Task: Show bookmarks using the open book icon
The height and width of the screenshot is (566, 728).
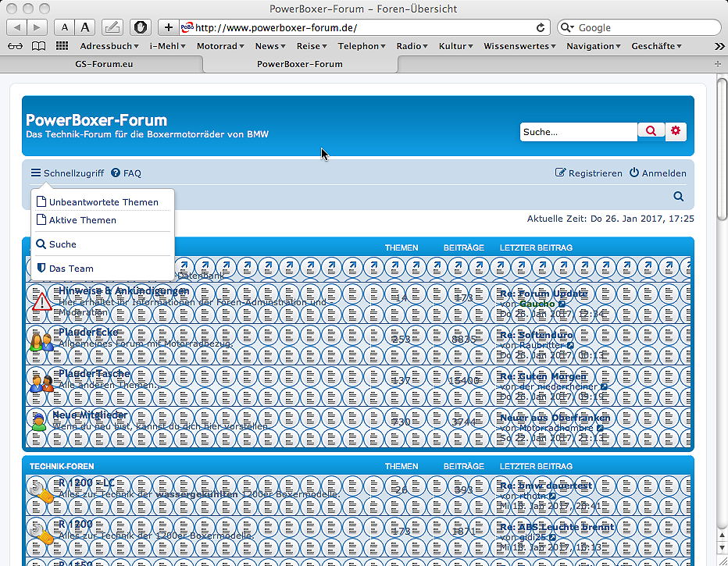Action: 38,46
